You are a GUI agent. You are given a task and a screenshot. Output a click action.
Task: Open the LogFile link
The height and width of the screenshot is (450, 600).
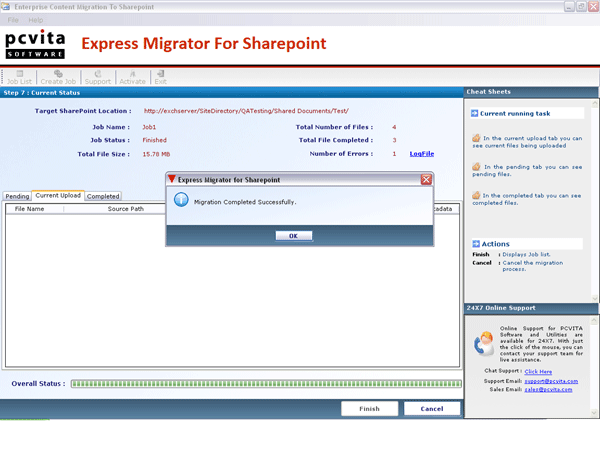(421, 154)
